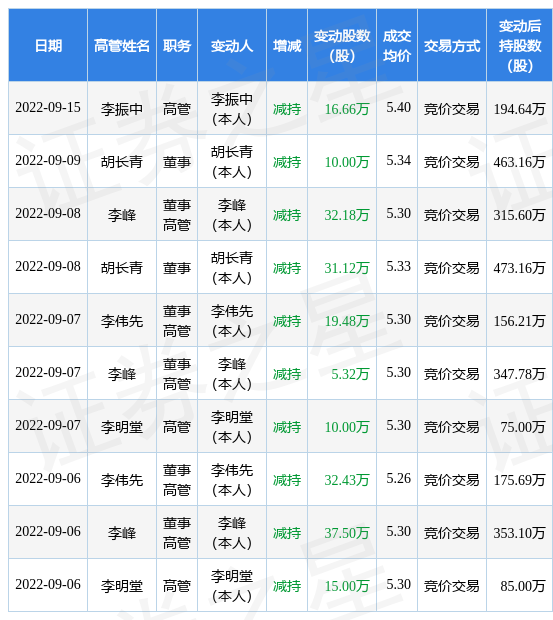Screen dimensions: 553x620
Task: Select 85.00万 in the last row
Action: pos(523,586)
